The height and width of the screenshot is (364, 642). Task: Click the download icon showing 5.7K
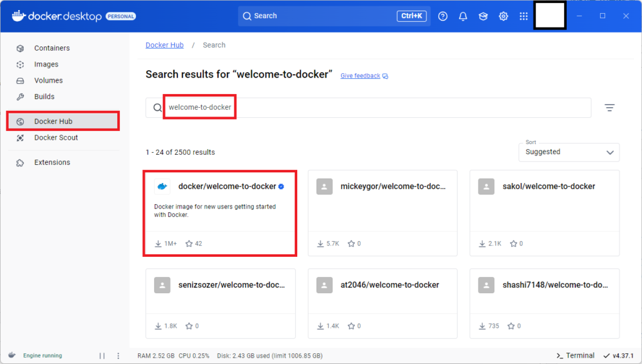coord(320,244)
